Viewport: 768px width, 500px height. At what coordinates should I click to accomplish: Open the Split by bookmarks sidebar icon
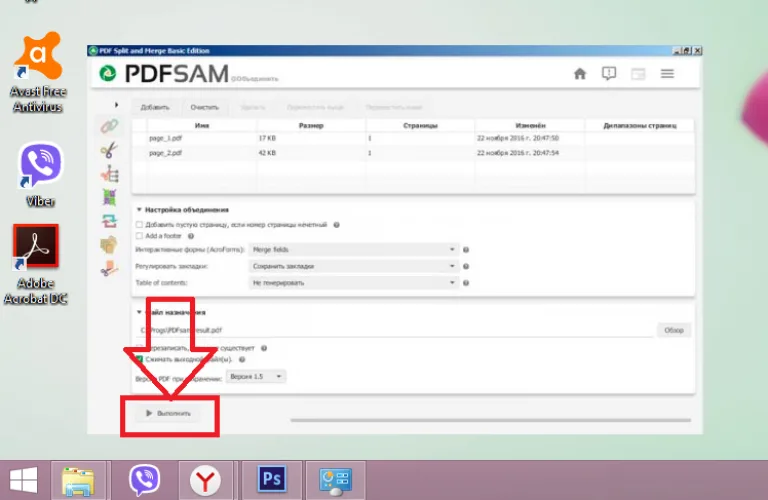[x=109, y=174]
